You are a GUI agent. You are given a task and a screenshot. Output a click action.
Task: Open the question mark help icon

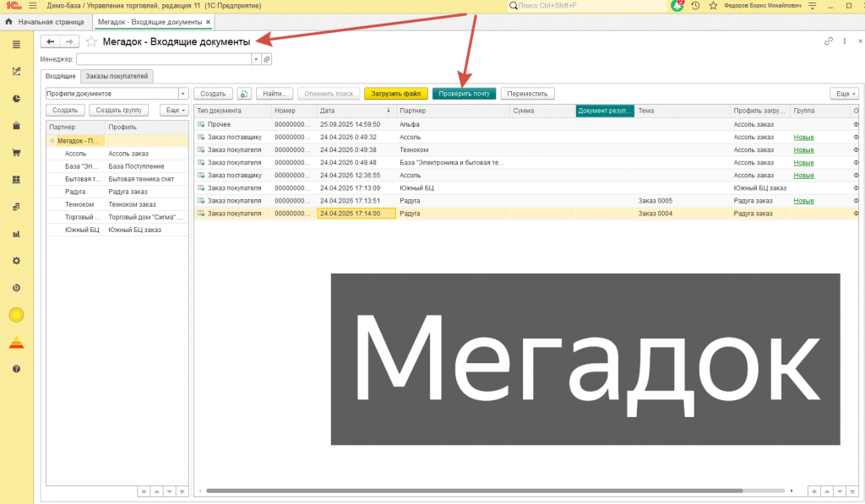coord(17,369)
